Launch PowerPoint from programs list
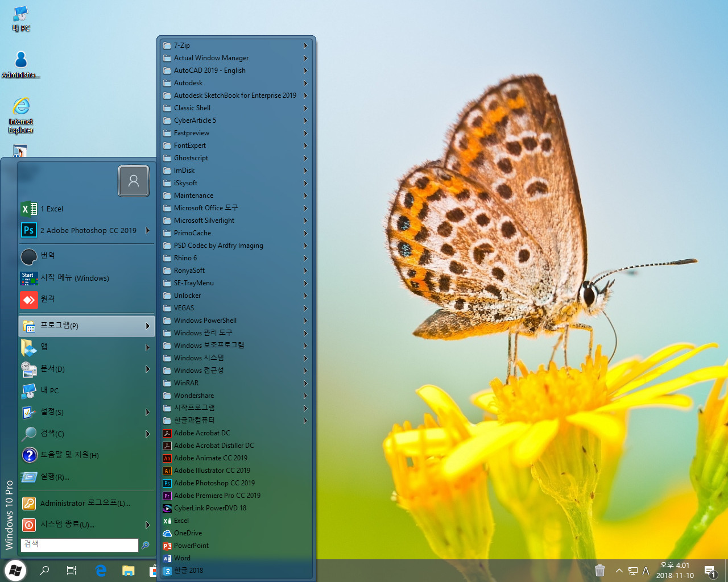The width and height of the screenshot is (728, 582). [235, 546]
